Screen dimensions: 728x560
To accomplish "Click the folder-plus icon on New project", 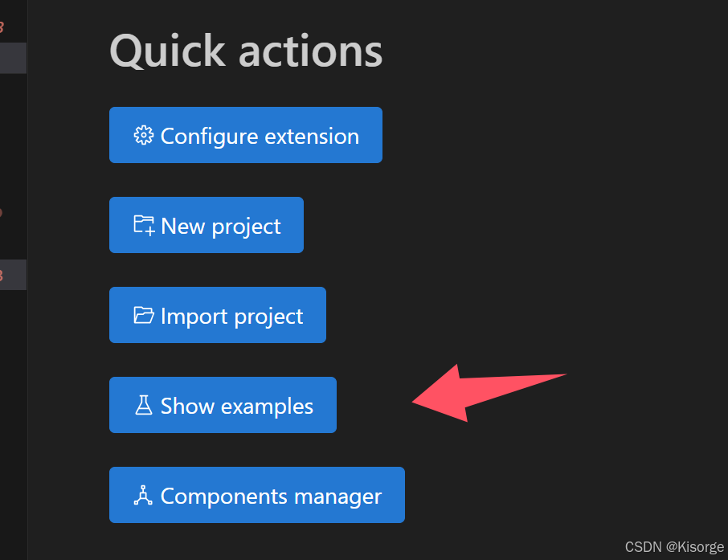I will coord(144,225).
